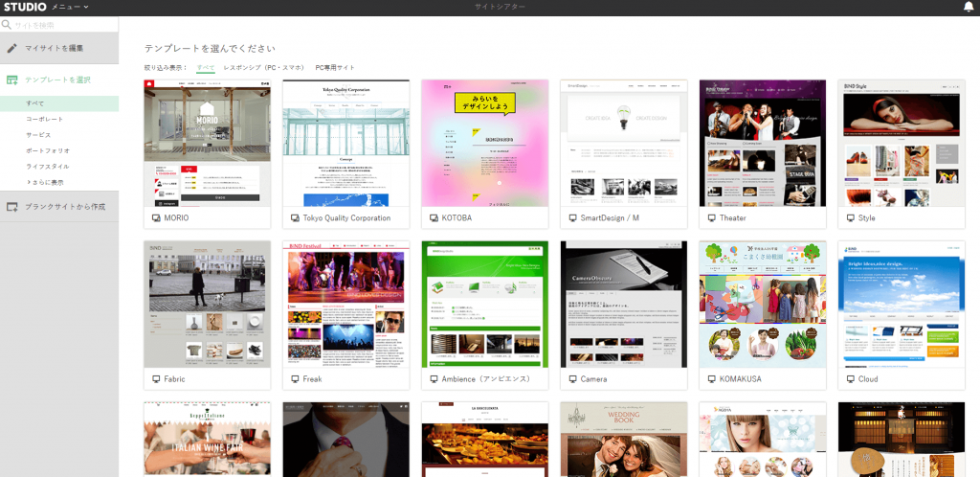Click the monitor icon next to Ambience
The height and width of the screenshot is (477, 980).
[434, 379]
